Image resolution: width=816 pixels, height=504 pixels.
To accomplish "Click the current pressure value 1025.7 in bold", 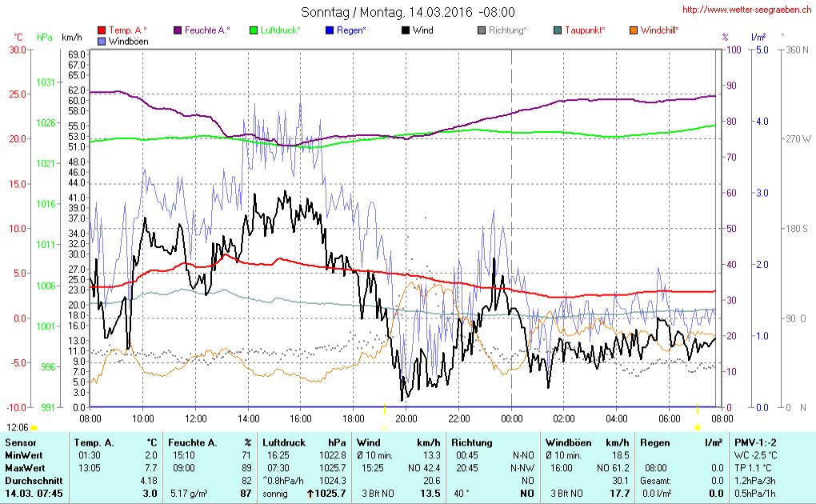I will 330,494.
